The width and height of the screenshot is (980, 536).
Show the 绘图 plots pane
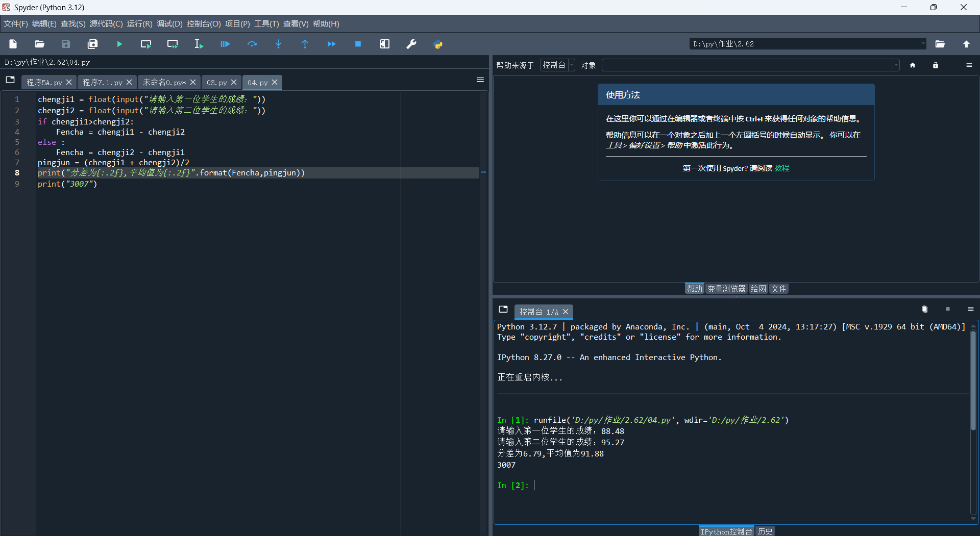click(x=758, y=289)
